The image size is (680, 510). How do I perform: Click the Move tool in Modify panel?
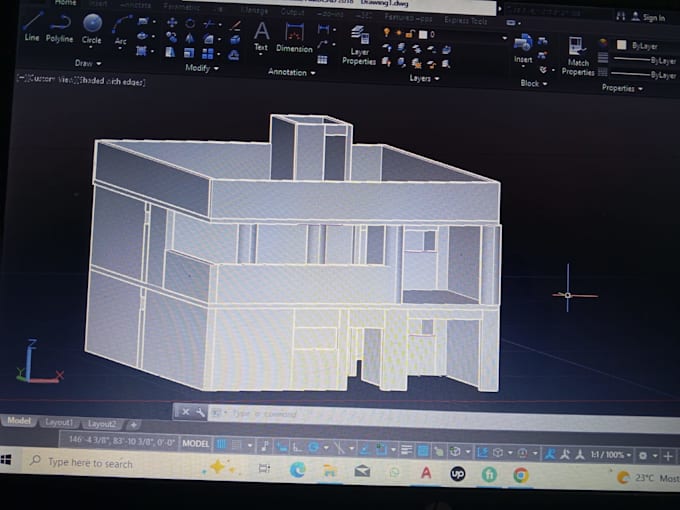pyautogui.click(x=172, y=23)
